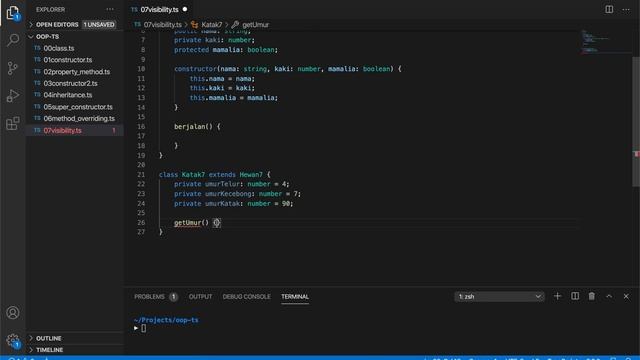Screen dimensions: 640x360
Task: Click the 07visibility.ts breadcrumb
Action: click(162, 25)
